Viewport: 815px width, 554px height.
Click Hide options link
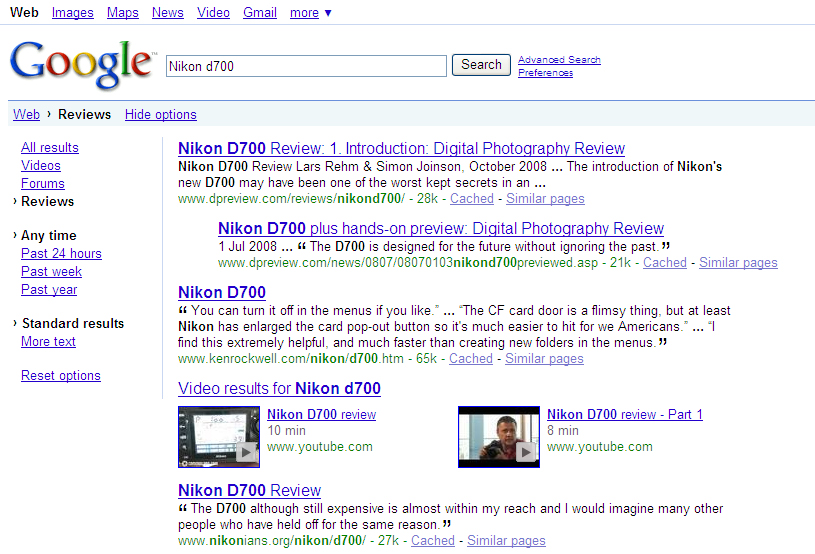click(x=160, y=115)
